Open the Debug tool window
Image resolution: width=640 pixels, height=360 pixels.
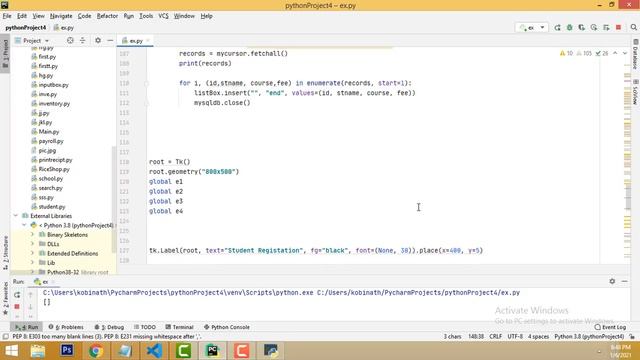pos(109,327)
